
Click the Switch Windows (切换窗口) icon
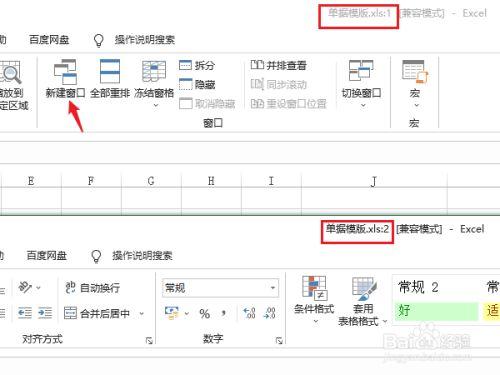(x=361, y=70)
